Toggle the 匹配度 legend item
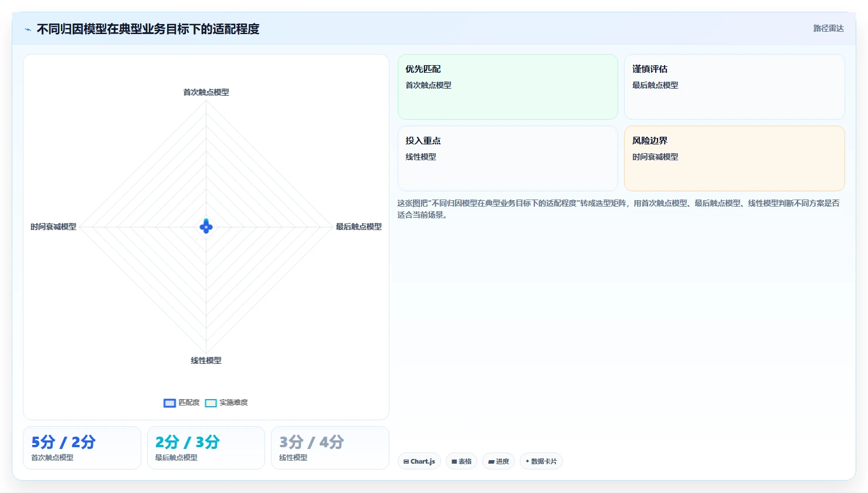 click(182, 403)
